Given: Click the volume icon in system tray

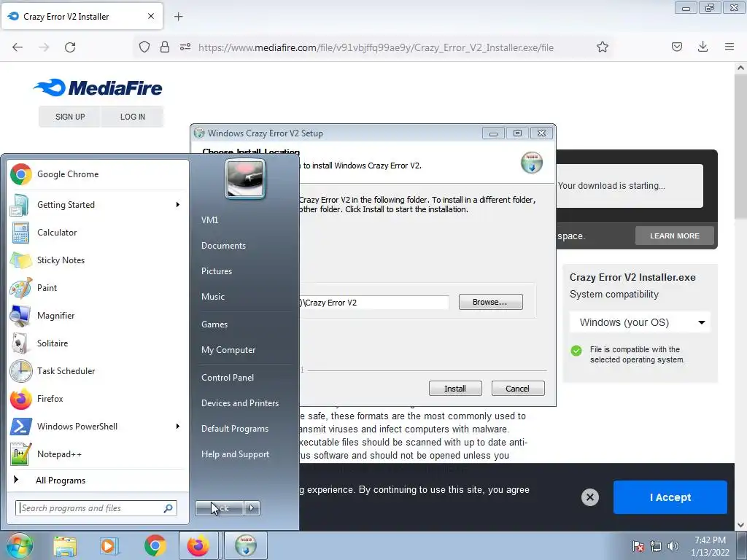Looking at the screenshot, I should pyautogui.click(x=673, y=546).
